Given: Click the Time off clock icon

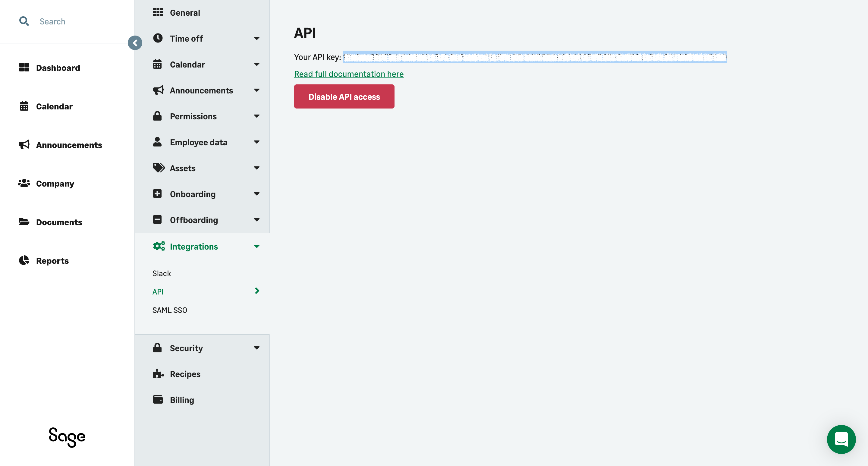Looking at the screenshot, I should [158, 38].
